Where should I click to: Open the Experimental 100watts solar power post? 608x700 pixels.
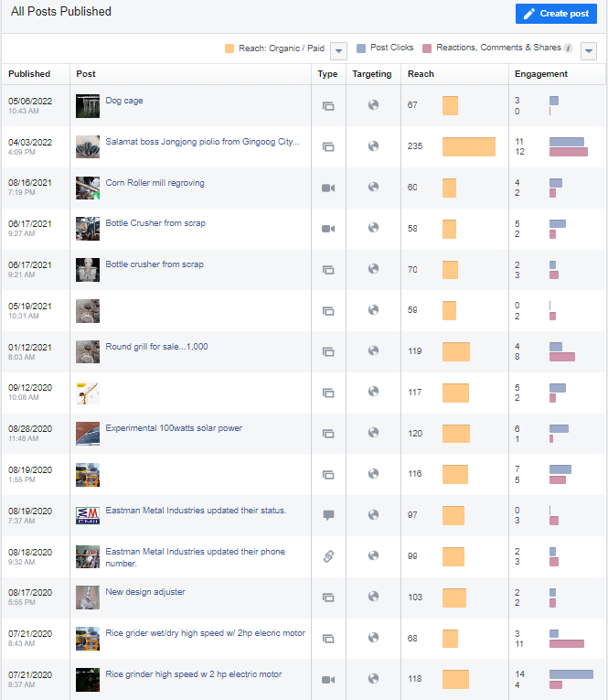(174, 427)
